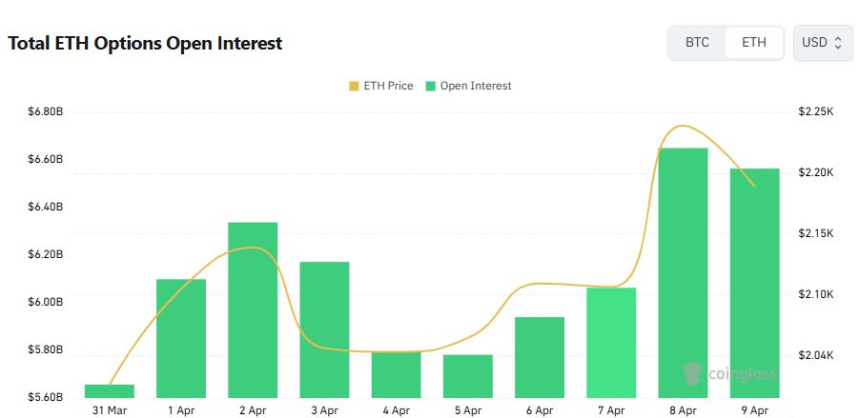Click the 6 Apr x-axis label
The height and width of the screenshot is (418, 860).
539,410
